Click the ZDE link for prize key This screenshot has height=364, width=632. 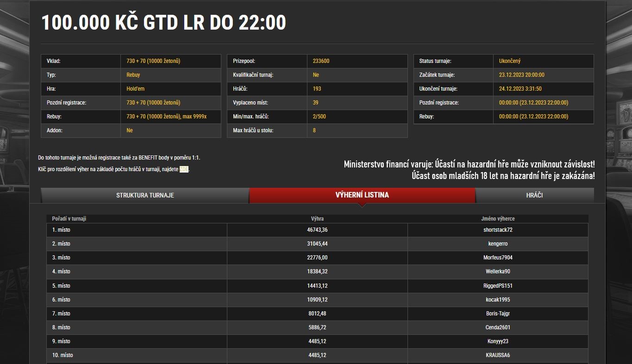click(184, 169)
